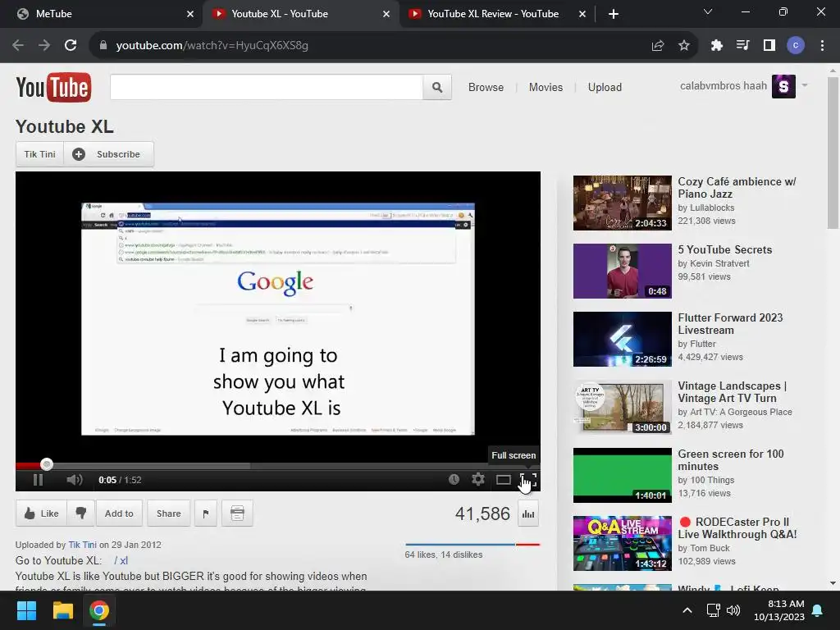The height and width of the screenshot is (630, 840).
Task: Open Chrome three-dot menu
Action: click(x=822, y=46)
